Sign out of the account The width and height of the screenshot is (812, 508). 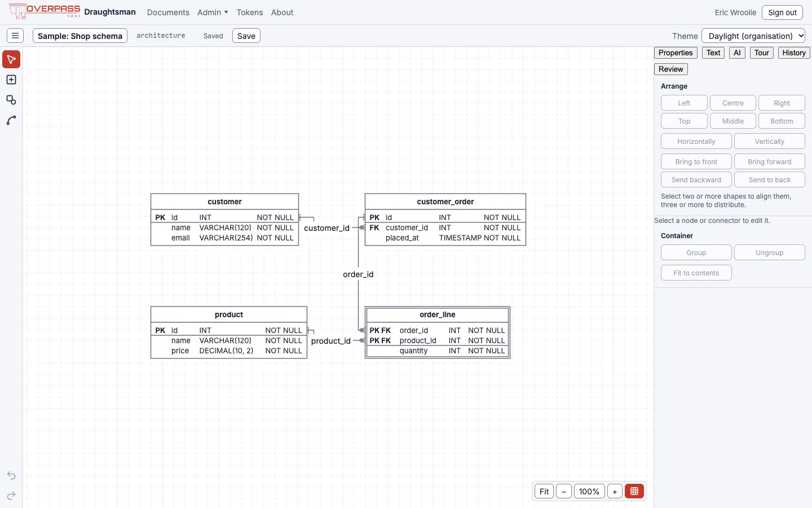click(x=782, y=12)
